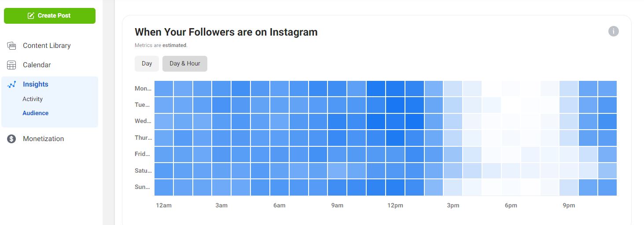Click the Monetization dollar icon

click(12, 139)
